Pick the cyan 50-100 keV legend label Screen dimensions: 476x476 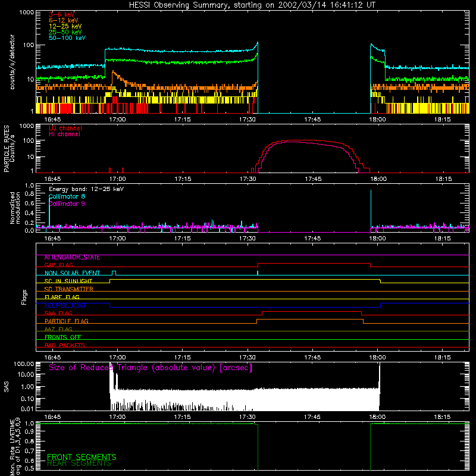(x=67, y=38)
